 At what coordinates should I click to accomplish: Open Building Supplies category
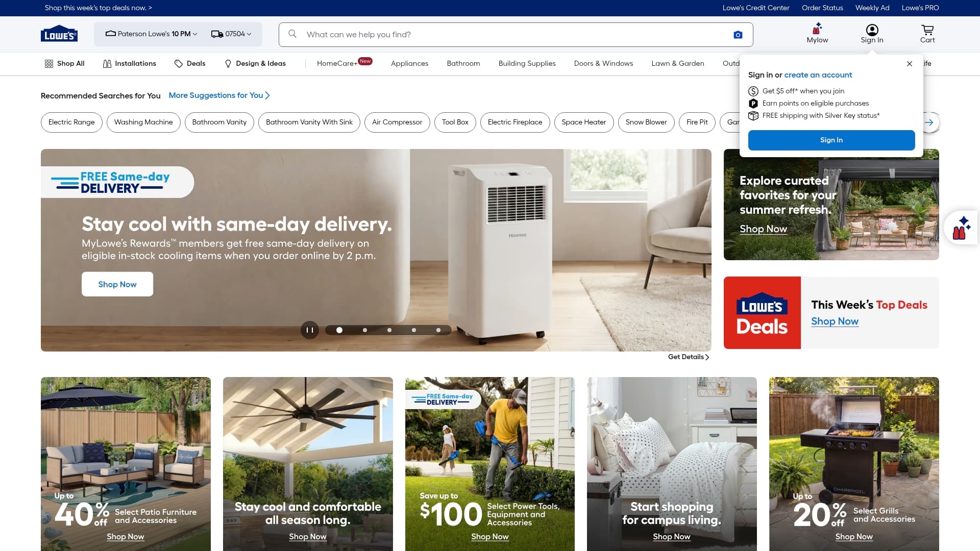[527, 63]
